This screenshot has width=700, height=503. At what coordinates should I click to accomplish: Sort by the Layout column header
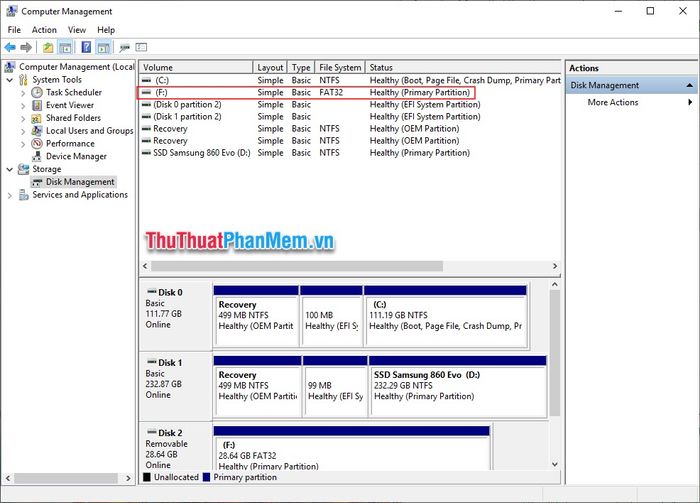(x=270, y=67)
